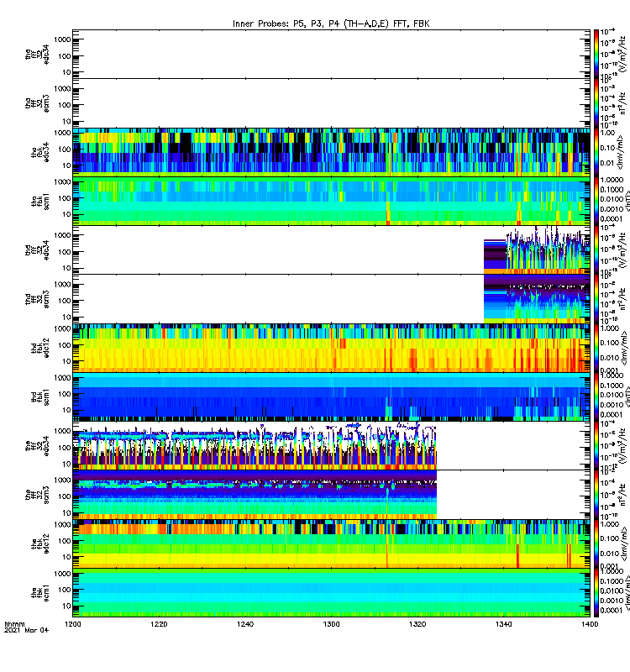The image size is (630, 672).
Task: Click the 0.10 colorbar value for tha fbk edc34
Action: (607, 148)
